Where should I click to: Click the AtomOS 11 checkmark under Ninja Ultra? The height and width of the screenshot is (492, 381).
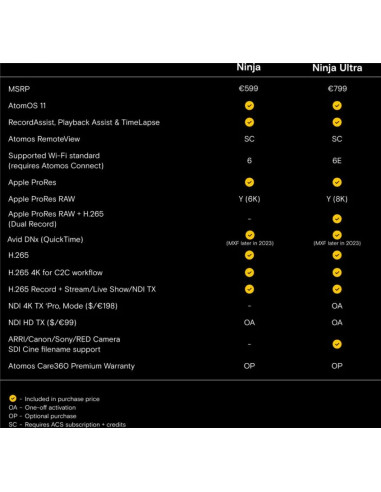pyautogui.click(x=337, y=106)
